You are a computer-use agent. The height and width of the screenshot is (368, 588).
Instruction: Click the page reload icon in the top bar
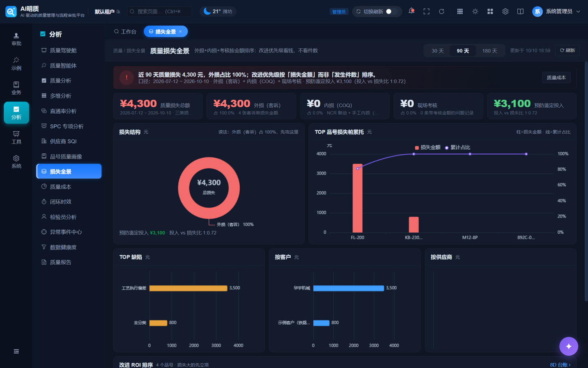coord(441,11)
